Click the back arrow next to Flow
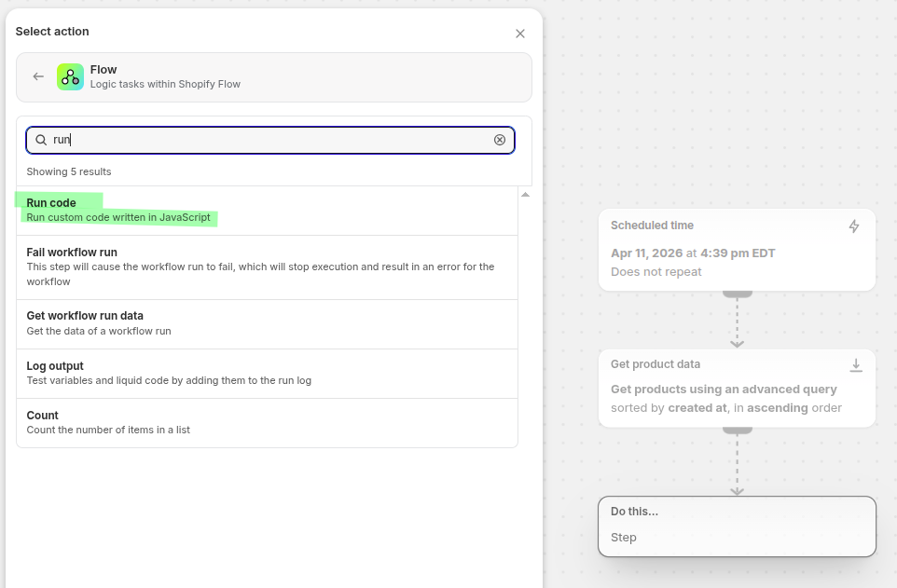The height and width of the screenshot is (588, 897). 38,76
